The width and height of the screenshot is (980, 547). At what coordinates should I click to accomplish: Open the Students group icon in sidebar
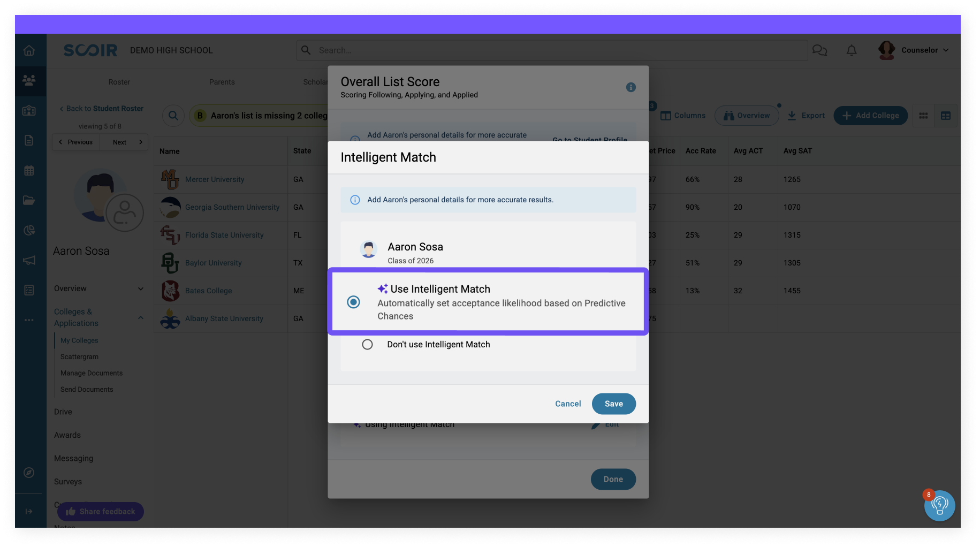tap(29, 80)
